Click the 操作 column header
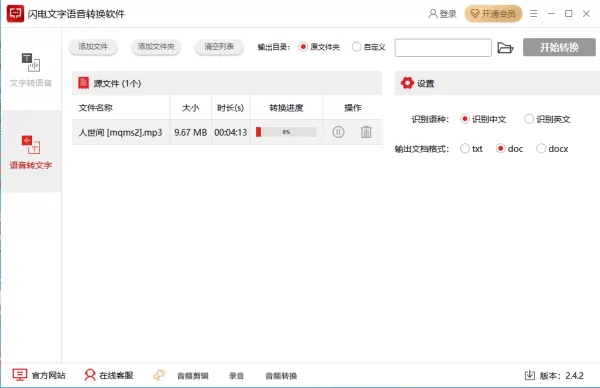The image size is (600, 388). pyautogui.click(x=353, y=108)
